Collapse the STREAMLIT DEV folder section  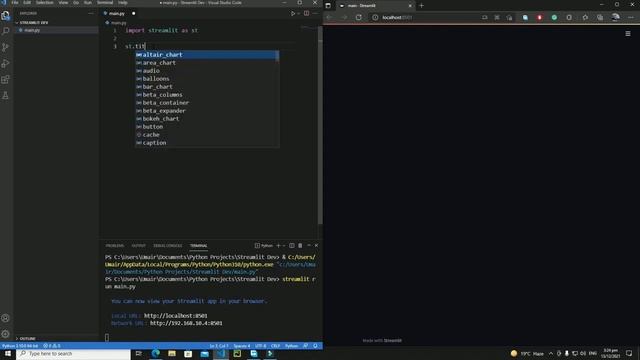click(33, 23)
